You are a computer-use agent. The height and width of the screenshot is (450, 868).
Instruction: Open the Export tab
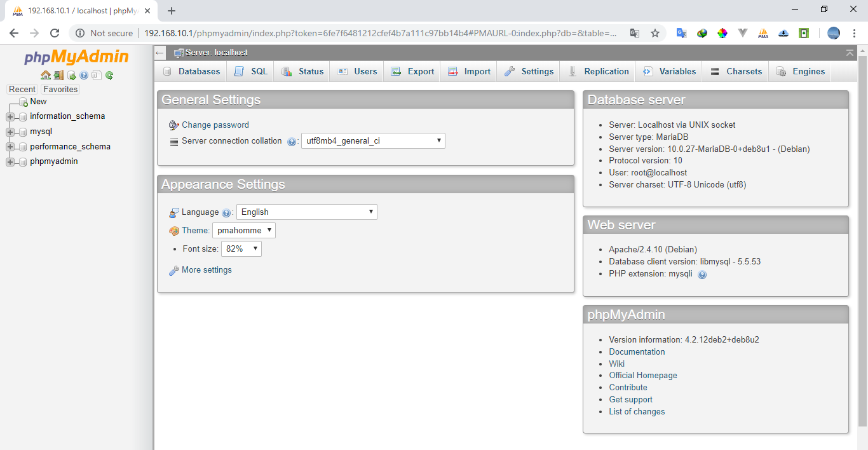(412, 72)
